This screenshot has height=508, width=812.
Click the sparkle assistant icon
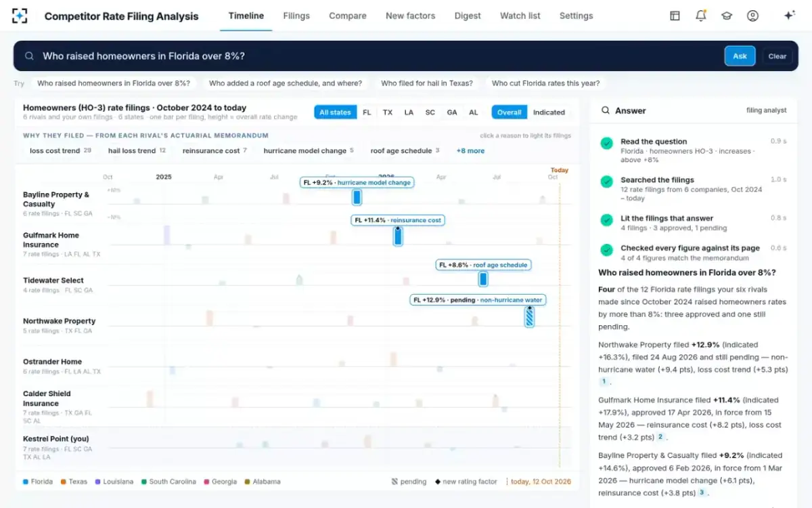click(x=789, y=16)
